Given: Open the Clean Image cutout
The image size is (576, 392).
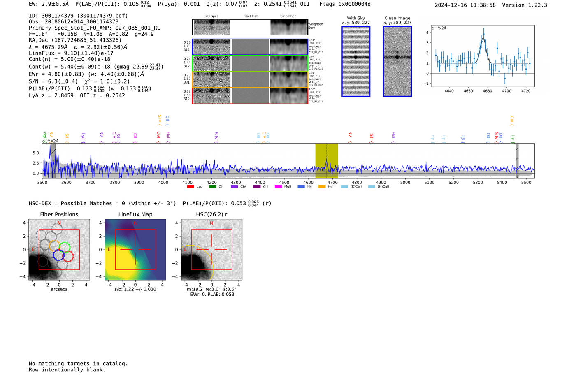Looking at the screenshot, I should (397, 61).
